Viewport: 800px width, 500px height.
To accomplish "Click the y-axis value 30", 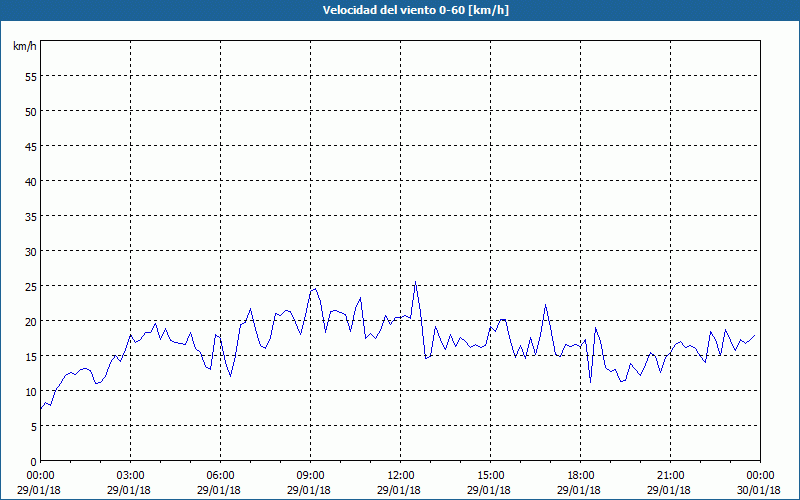I will pyautogui.click(x=31, y=252).
